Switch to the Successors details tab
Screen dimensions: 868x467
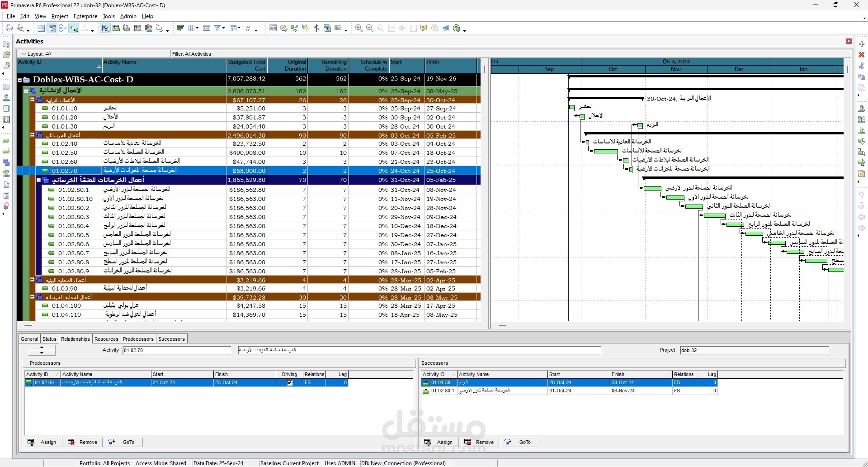171,339
